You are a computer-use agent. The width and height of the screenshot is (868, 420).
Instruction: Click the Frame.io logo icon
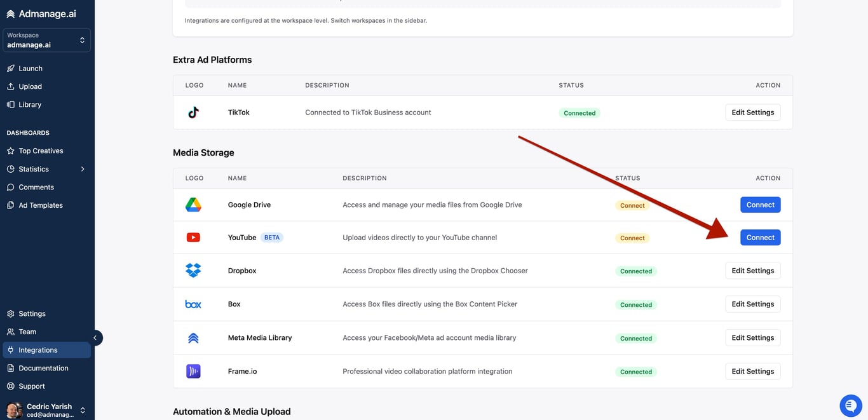pyautogui.click(x=193, y=371)
